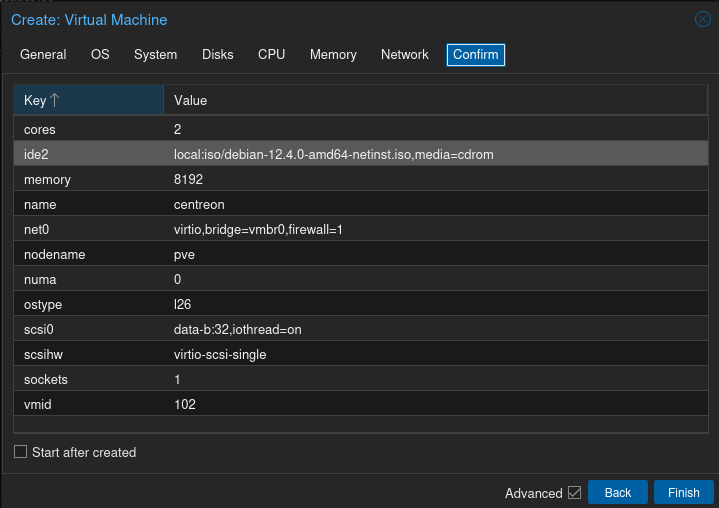Sort by the Key column header
This screenshot has height=508, width=719.
pyautogui.click(x=88, y=100)
